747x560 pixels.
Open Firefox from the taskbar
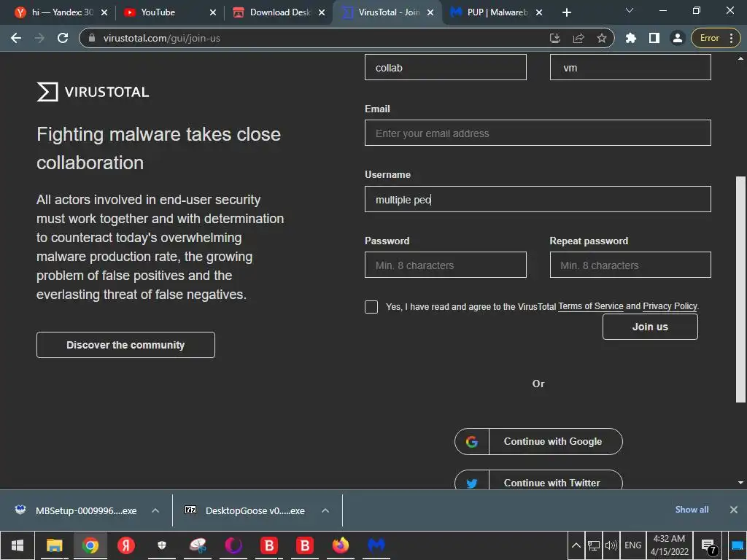point(341,545)
